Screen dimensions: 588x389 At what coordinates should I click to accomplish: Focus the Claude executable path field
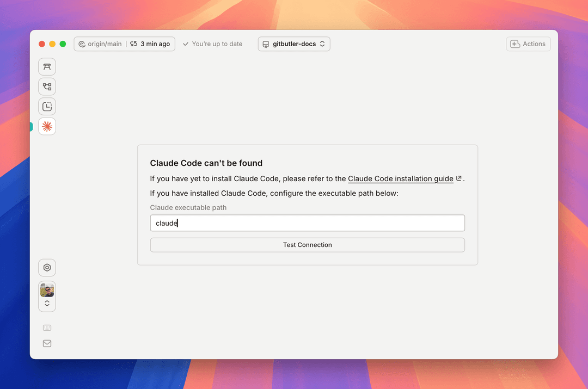coord(307,223)
